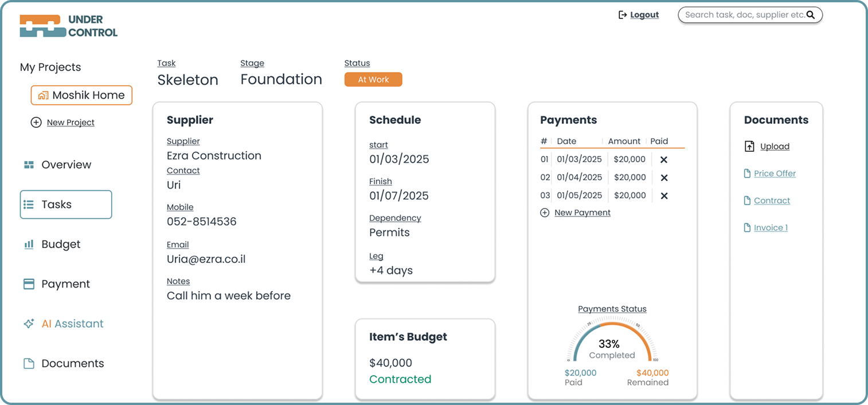Open the AI Assistant
The height and width of the screenshot is (405, 868).
point(72,324)
